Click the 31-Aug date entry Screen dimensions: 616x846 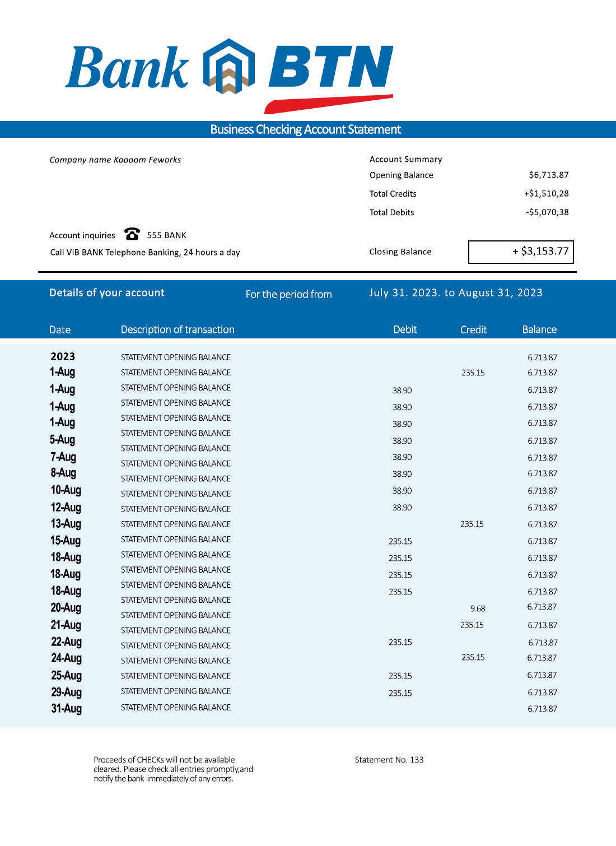(66, 708)
